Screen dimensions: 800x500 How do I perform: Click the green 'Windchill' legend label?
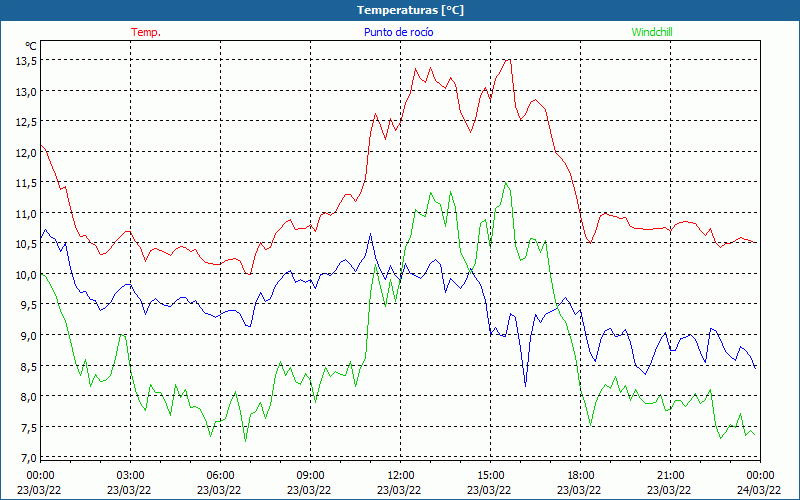coord(652,32)
